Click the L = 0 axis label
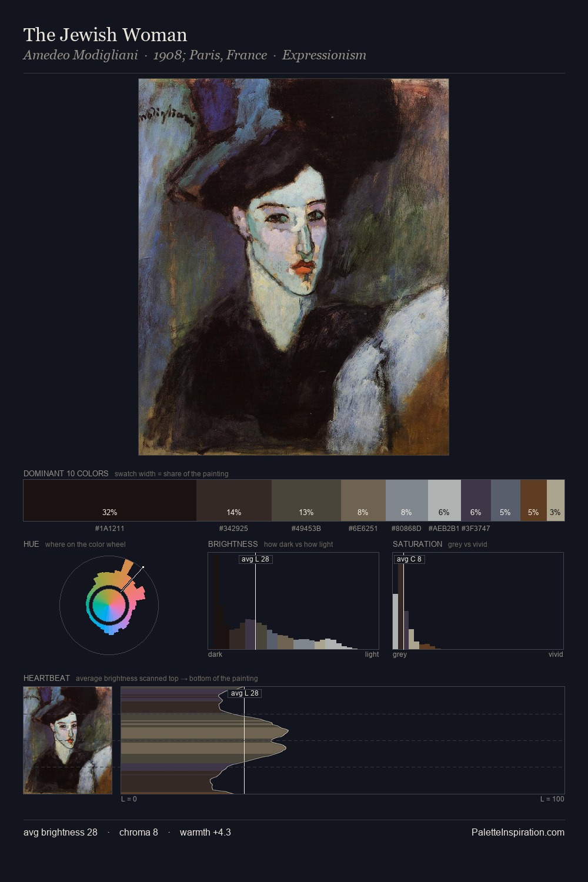 [129, 799]
